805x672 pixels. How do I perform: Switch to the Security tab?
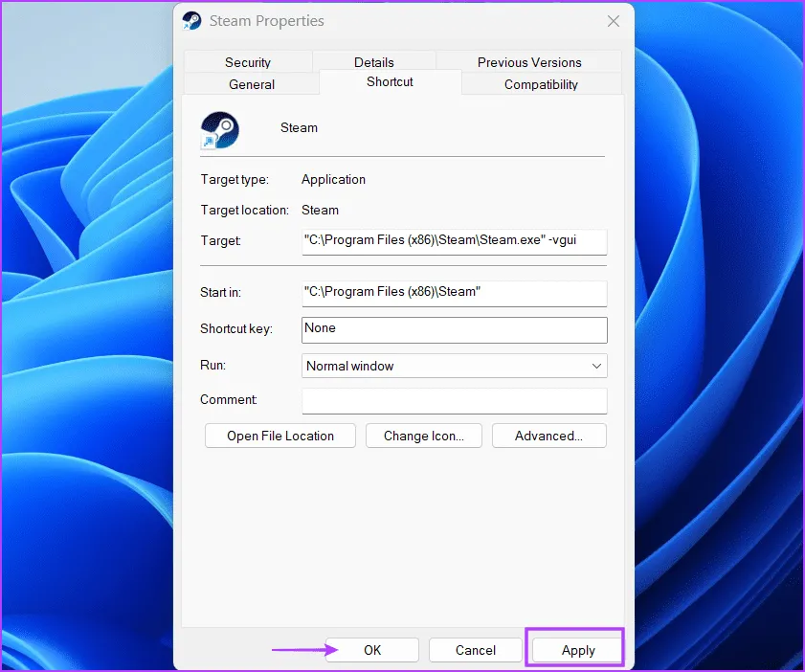(248, 62)
